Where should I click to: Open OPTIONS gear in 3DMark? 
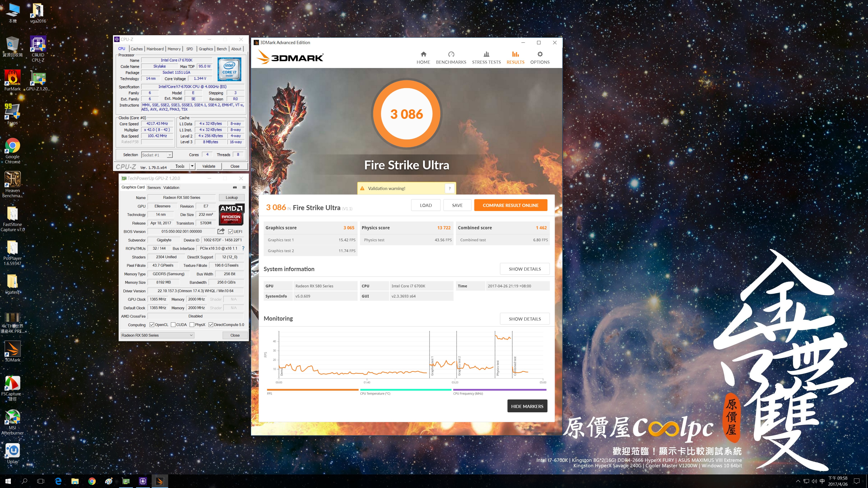[x=540, y=58]
